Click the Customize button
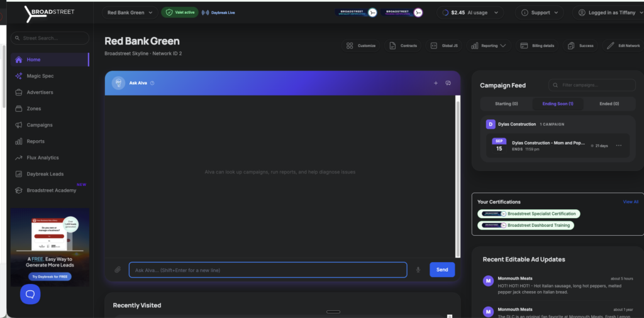The height and width of the screenshot is (318, 644). coord(360,45)
